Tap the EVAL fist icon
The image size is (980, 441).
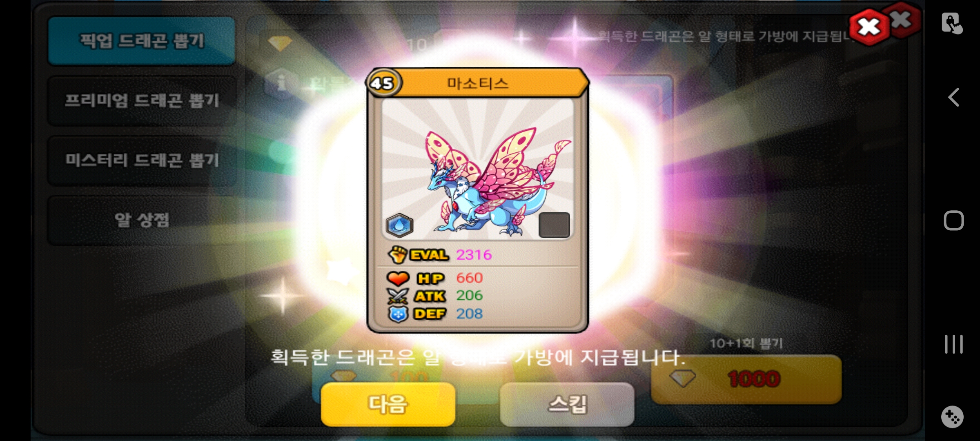pyautogui.click(x=398, y=255)
